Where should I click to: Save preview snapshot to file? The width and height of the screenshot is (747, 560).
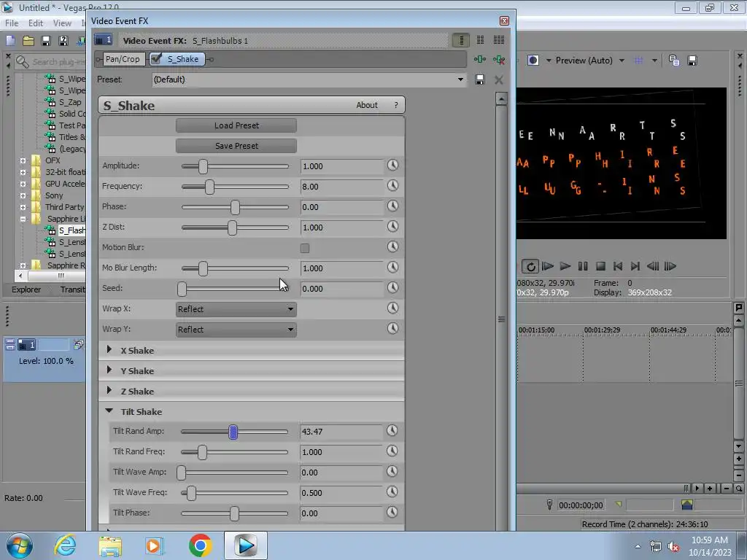(692, 61)
